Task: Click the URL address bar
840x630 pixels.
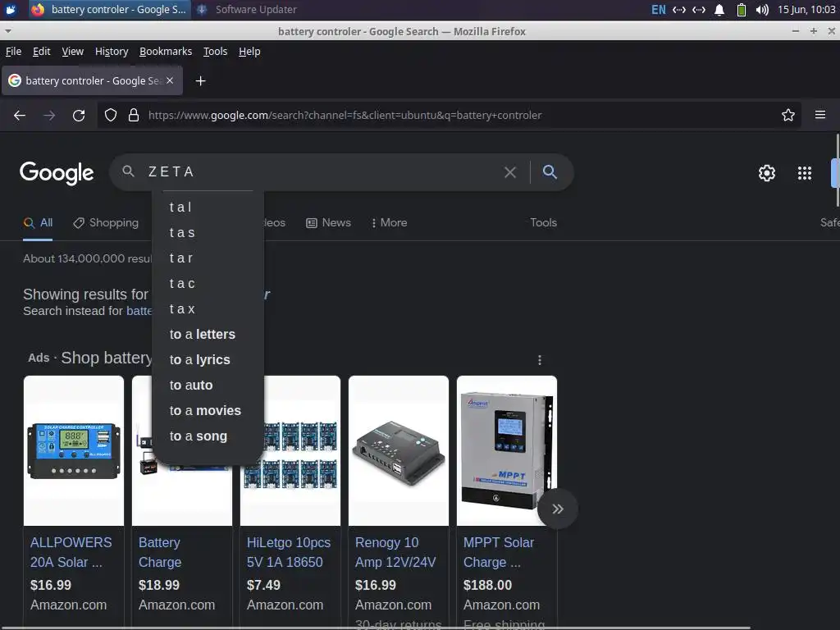Action: [x=450, y=115]
